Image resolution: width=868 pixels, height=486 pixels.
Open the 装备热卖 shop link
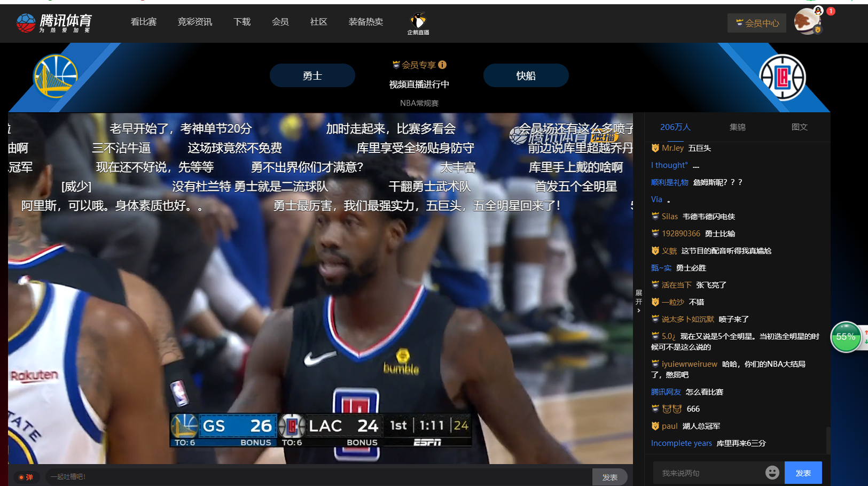pyautogui.click(x=366, y=22)
